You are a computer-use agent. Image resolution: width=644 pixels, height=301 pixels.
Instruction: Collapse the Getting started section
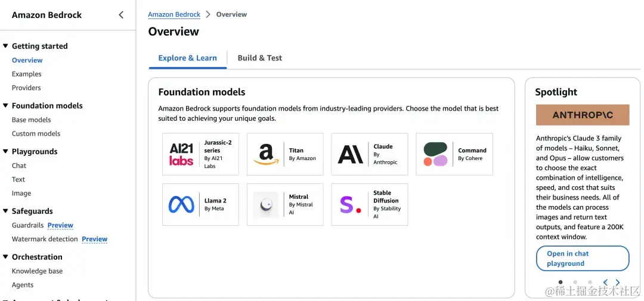(5, 46)
